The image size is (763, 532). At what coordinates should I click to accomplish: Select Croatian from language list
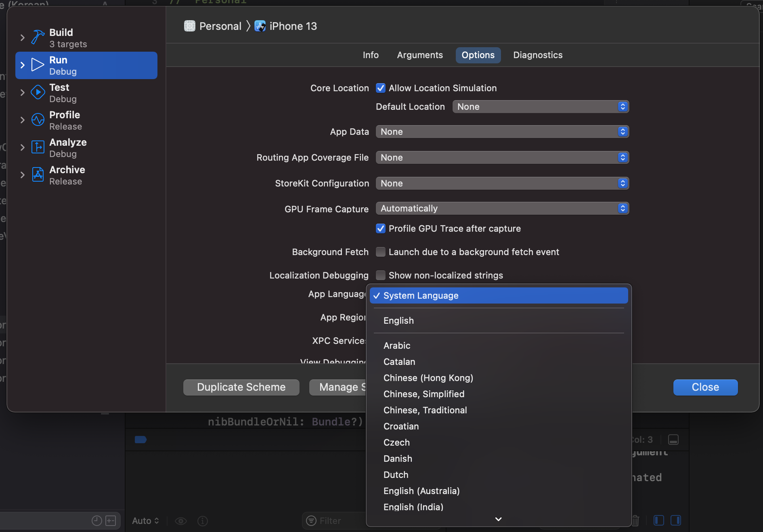pyautogui.click(x=499, y=426)
